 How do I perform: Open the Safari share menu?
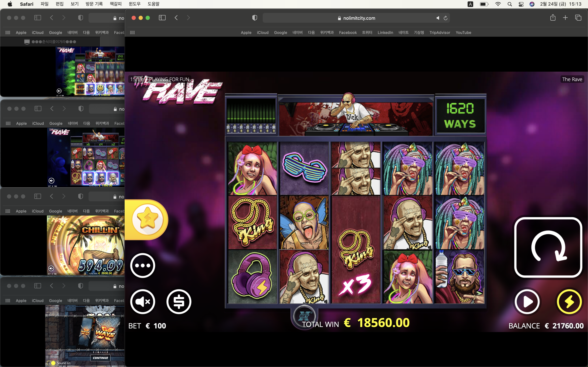coord(553,17)
